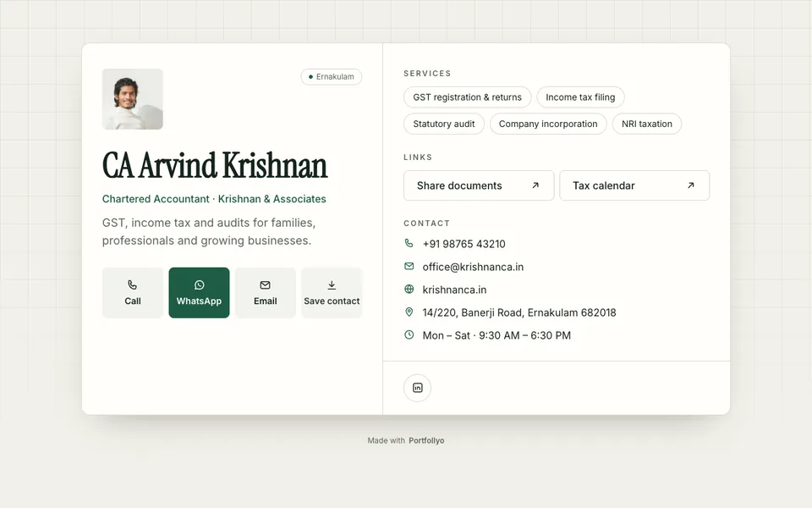
Task: Open the Share documents link
Action: point(479,185)
